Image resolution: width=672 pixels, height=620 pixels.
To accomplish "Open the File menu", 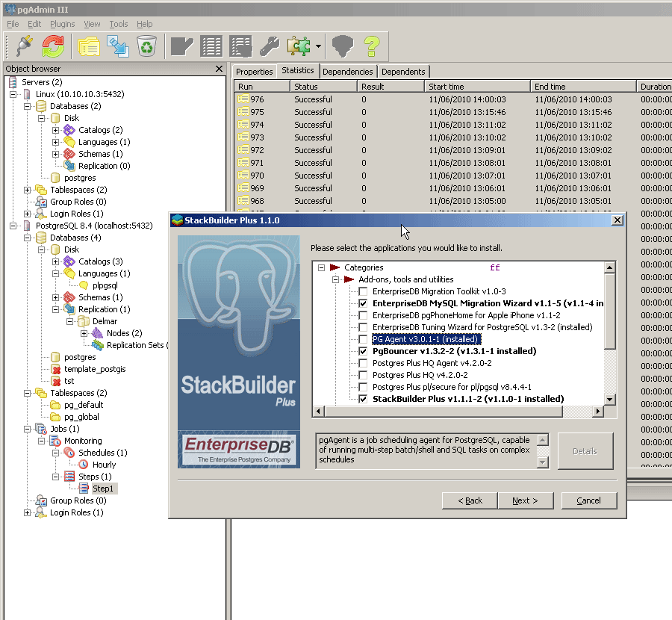I will (13, 24).
